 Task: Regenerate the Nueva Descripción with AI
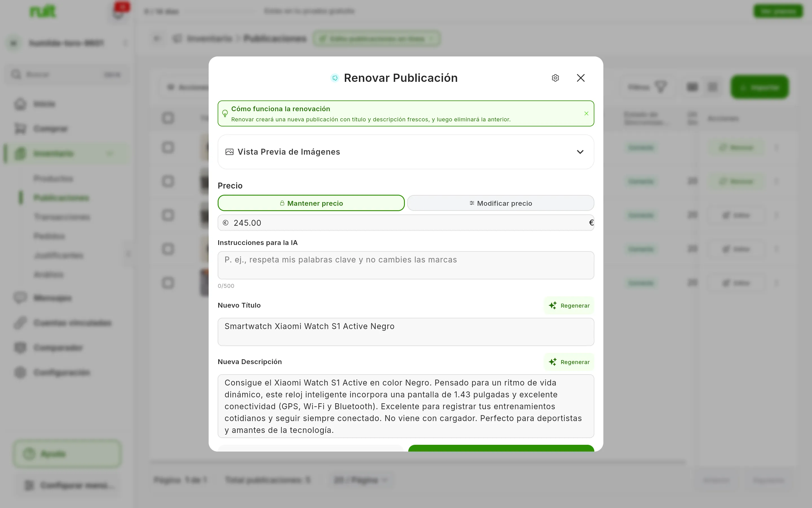(x=569, y=362)
